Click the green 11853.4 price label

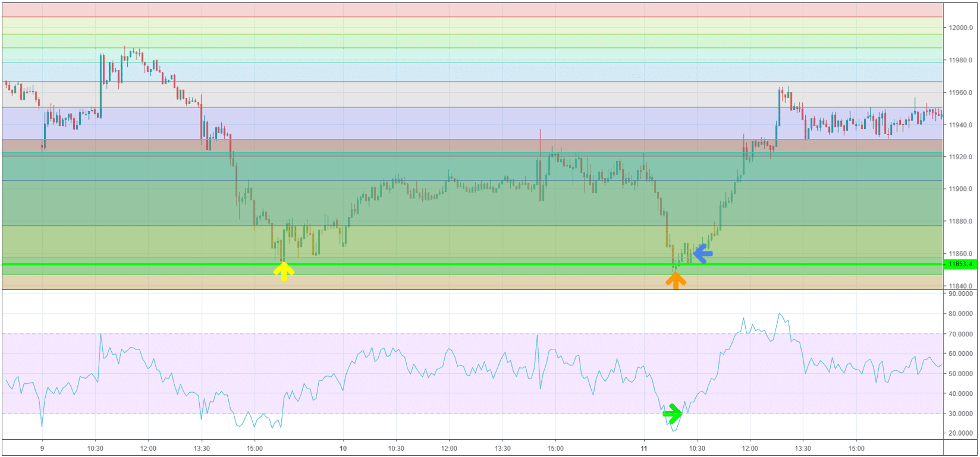pos(960,264)
